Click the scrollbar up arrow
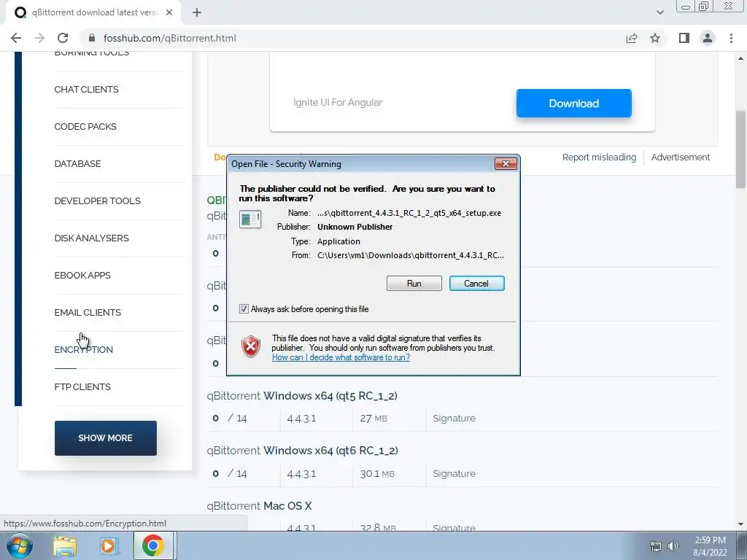Screen dimensions: 747x560 741,58
